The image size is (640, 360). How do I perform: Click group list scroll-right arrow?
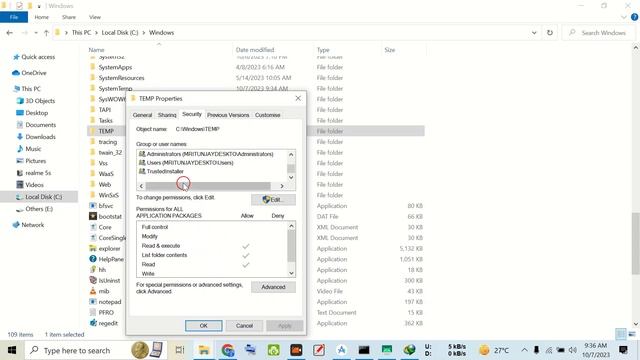282,186
